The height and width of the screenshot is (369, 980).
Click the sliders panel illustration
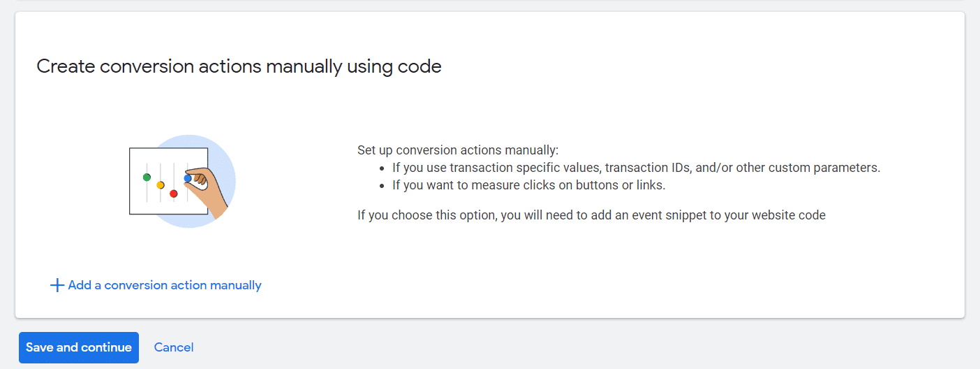168,181
